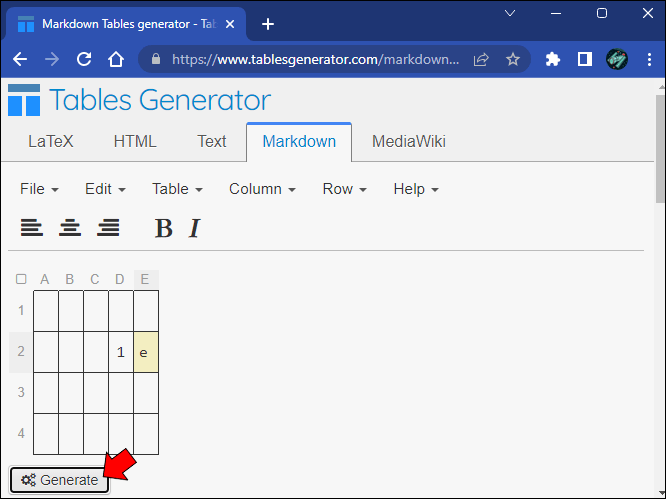Image resolution: width=666 pixels, height=499 pixels.
Task: Center align the cell text
Action: click(x=70, y=228)
